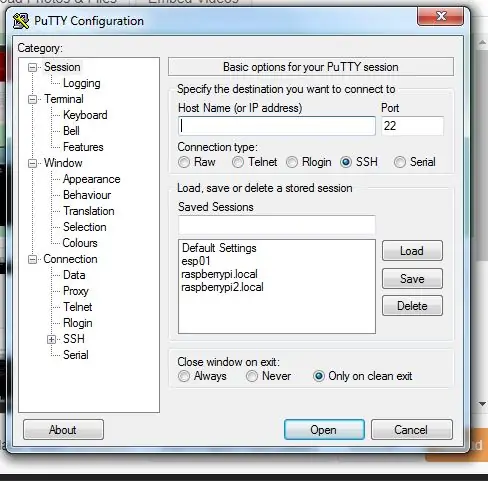Click the Open button
The width and height of the screenshot is (488, 481).
[324, 430]
